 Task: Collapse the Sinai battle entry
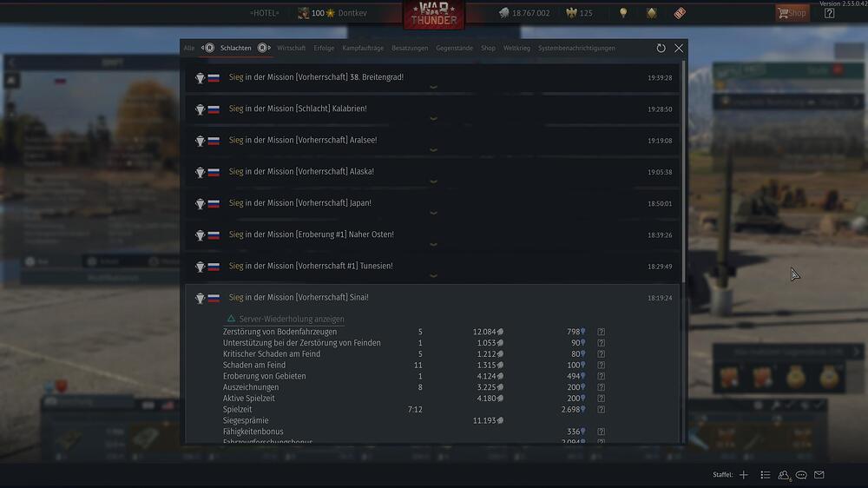click(433, 298)
